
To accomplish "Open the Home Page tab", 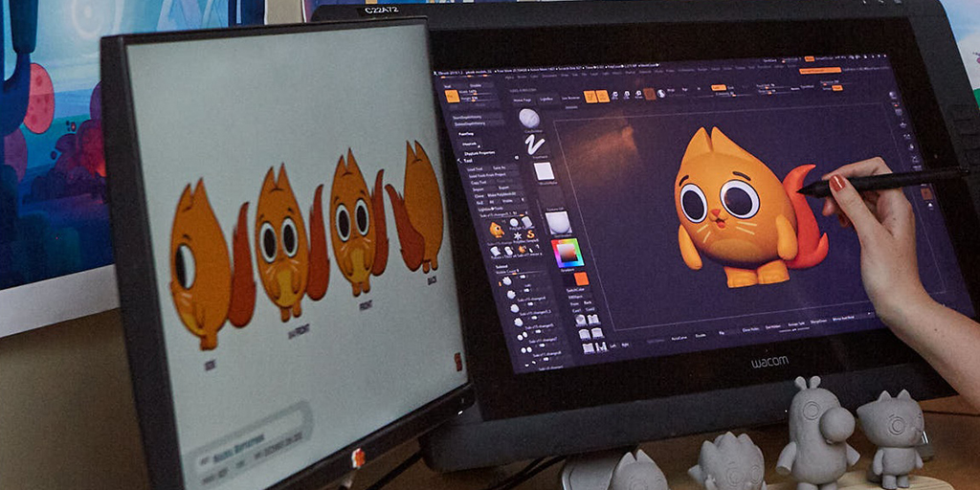I will pyautogui.click(x=523, y=99).
